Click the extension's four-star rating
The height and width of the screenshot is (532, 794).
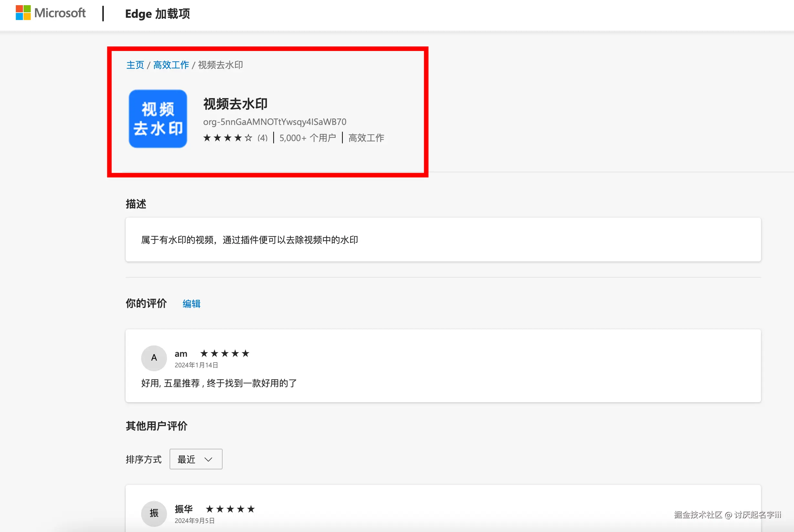click(228, 138)
